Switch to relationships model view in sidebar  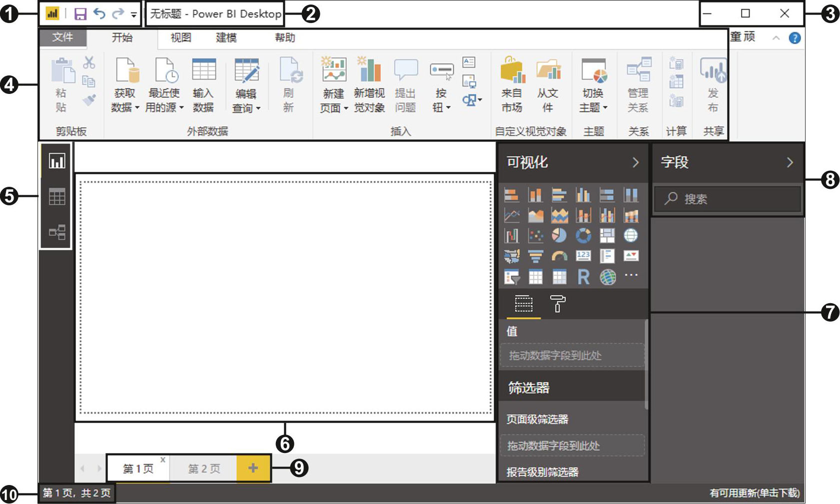57,232
